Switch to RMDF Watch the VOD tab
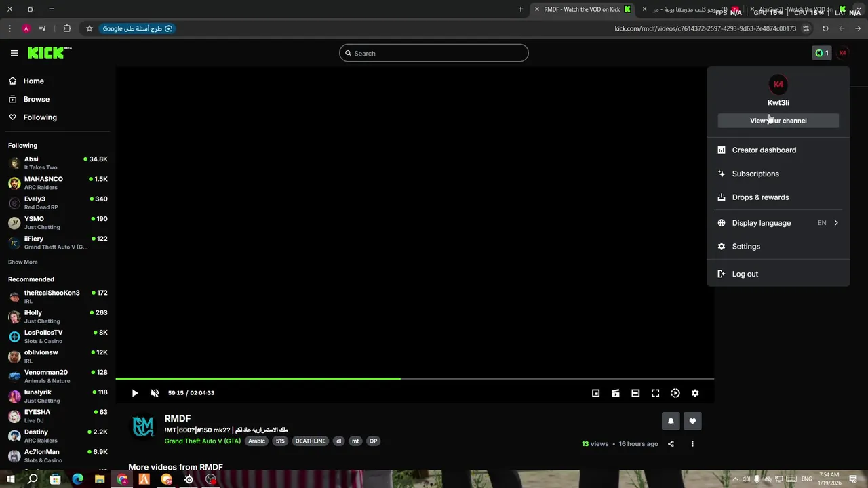The height and width of the screenshot is (488, 868). coord(582,9)
